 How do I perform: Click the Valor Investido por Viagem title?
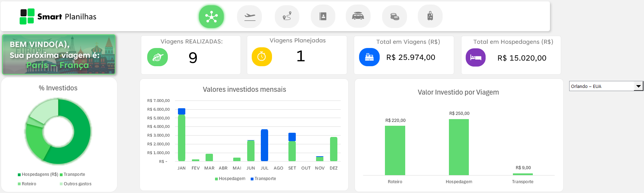click(458, 92)
